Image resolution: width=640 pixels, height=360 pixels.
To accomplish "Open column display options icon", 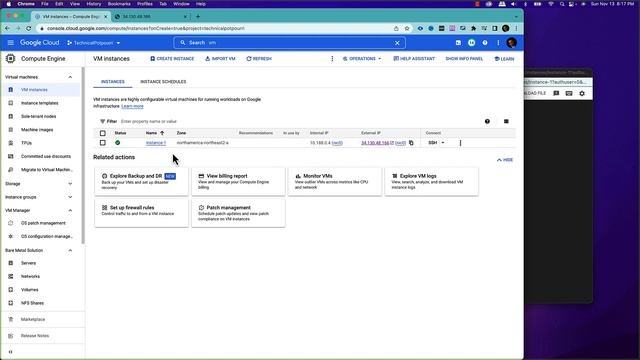I will click(506, 121).
